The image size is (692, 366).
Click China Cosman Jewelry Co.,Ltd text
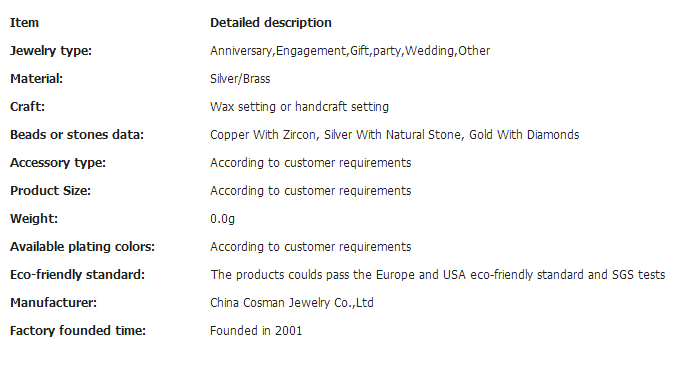pos(292,302)
